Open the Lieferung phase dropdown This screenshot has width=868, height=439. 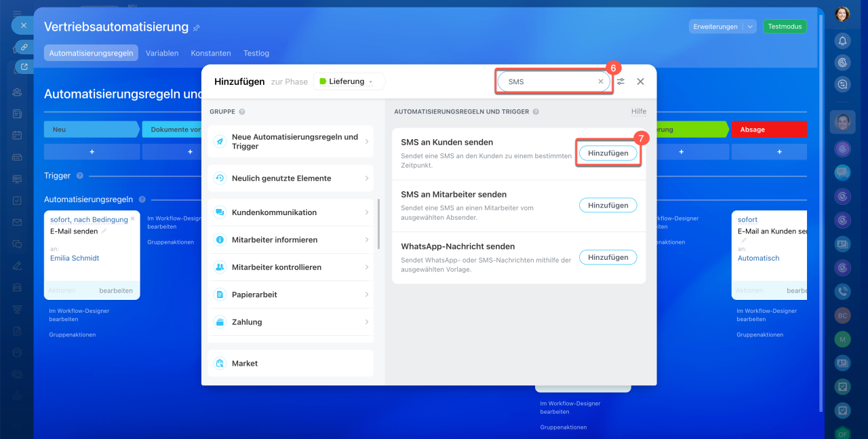tap(348, 81)
